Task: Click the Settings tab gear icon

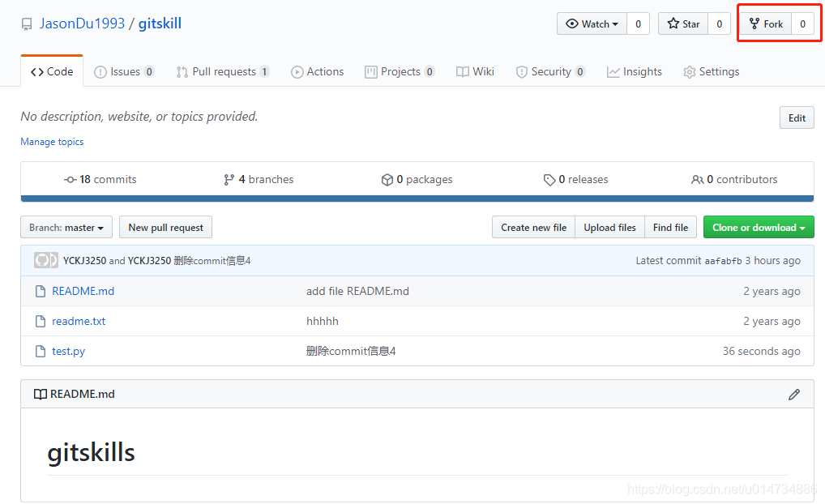Action: click(689, 72)
